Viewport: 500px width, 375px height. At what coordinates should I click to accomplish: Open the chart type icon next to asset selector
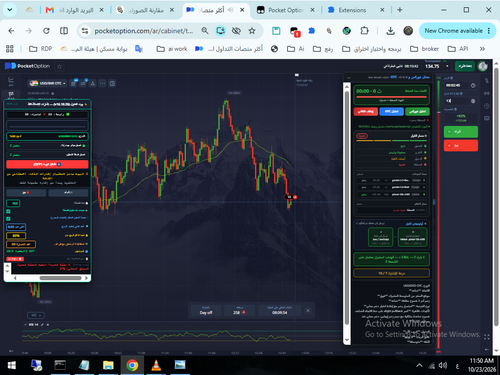pyautogui.click(x=73, y=83)
